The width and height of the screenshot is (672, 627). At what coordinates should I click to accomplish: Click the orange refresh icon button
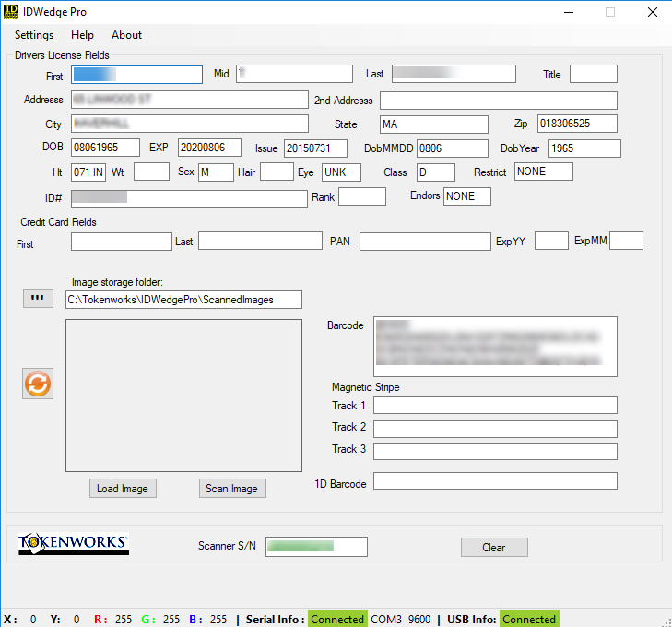coord(38,384)
